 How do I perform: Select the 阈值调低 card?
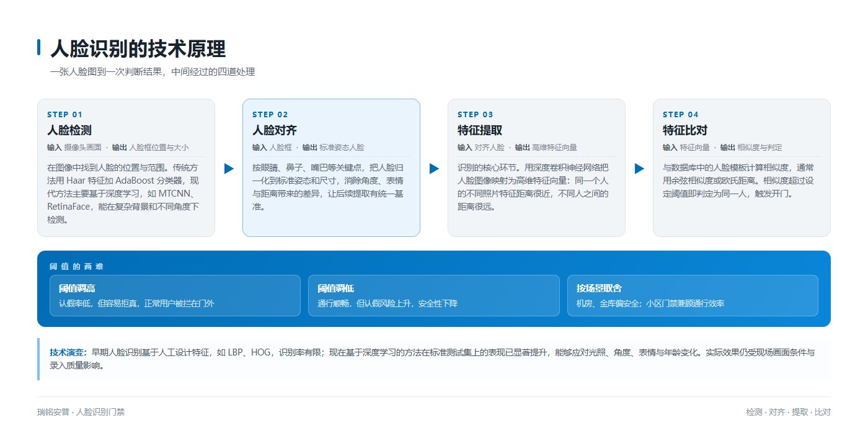point(434,295)
